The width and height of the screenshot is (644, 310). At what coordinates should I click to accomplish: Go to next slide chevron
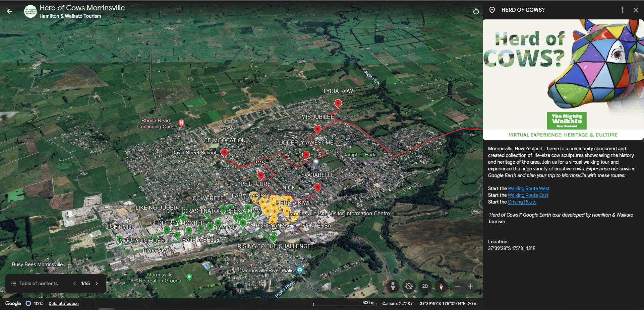(x=97, y=284)
